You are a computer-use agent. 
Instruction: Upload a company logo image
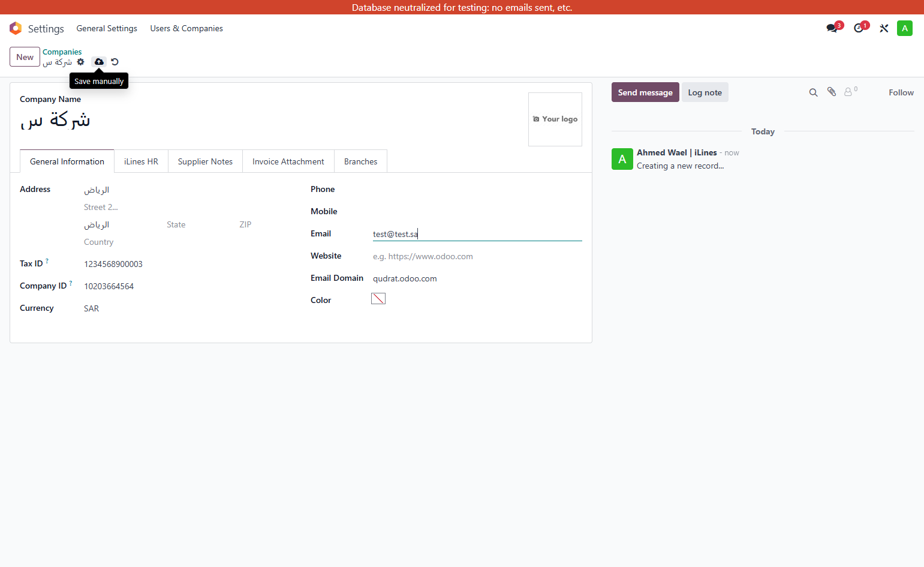[x=555, y=119]
